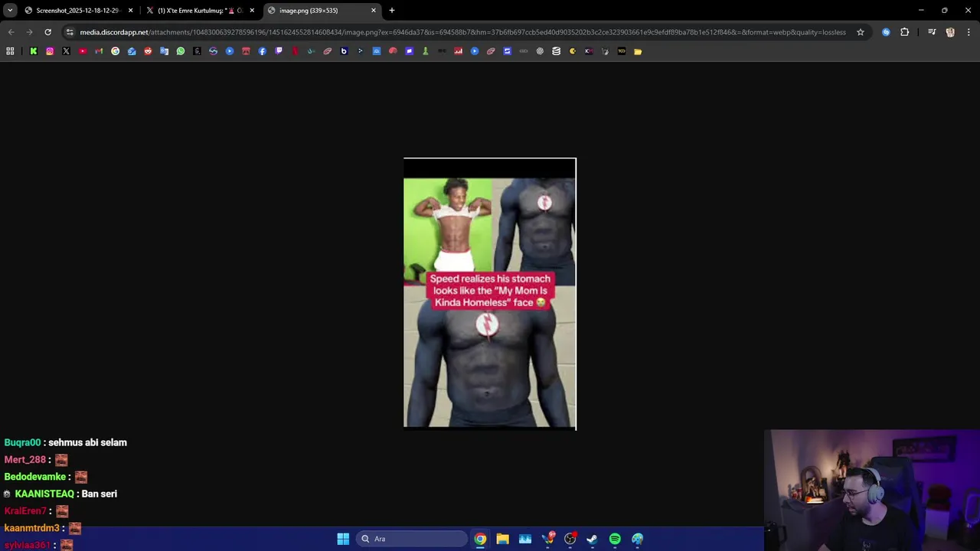Go forward to the next page

29,32
